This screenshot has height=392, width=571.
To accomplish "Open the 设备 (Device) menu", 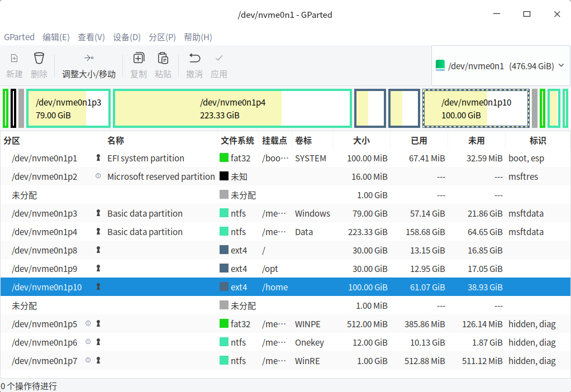I will 127,37.
